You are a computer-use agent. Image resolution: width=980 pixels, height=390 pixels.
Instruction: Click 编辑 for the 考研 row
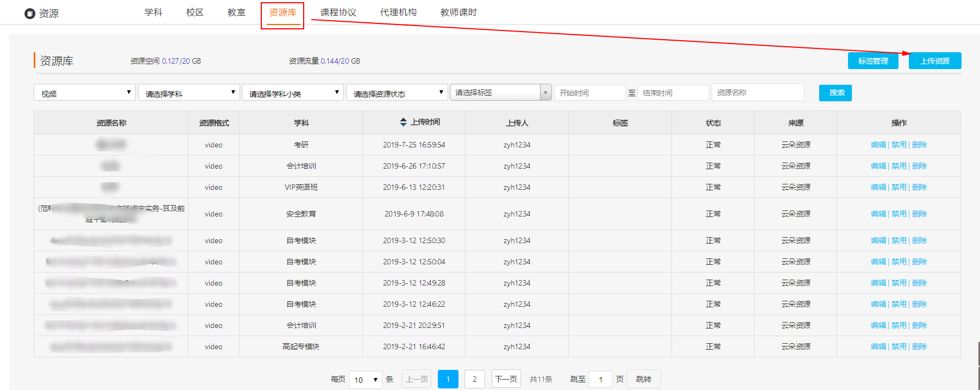tap(878, 145)
